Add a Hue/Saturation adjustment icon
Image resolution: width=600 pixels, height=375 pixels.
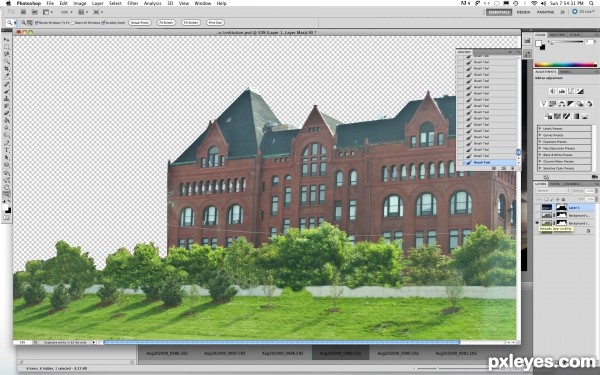pyautogui.click(x=553, y=104)
